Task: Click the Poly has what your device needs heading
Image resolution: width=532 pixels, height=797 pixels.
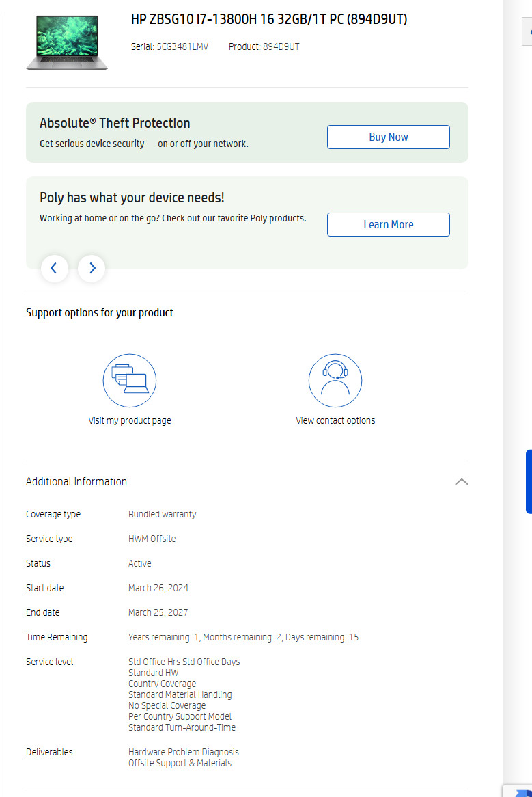Action: (132, 198)
